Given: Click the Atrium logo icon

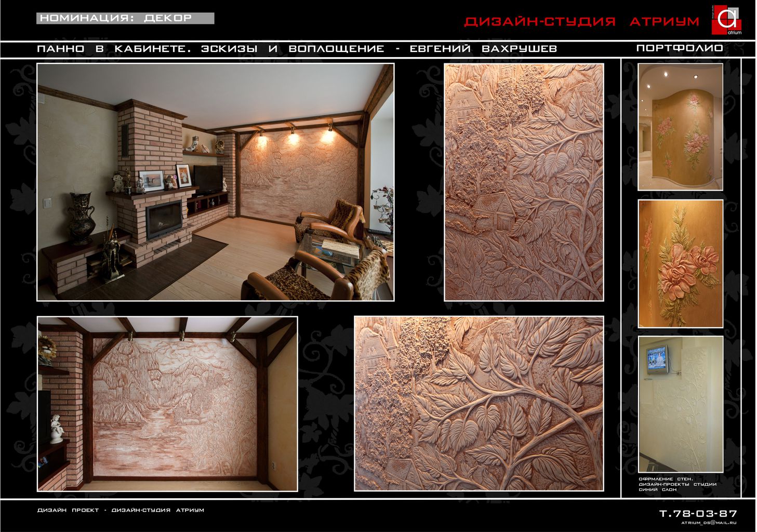Looking at the screenshot, I should coord(726,20).
